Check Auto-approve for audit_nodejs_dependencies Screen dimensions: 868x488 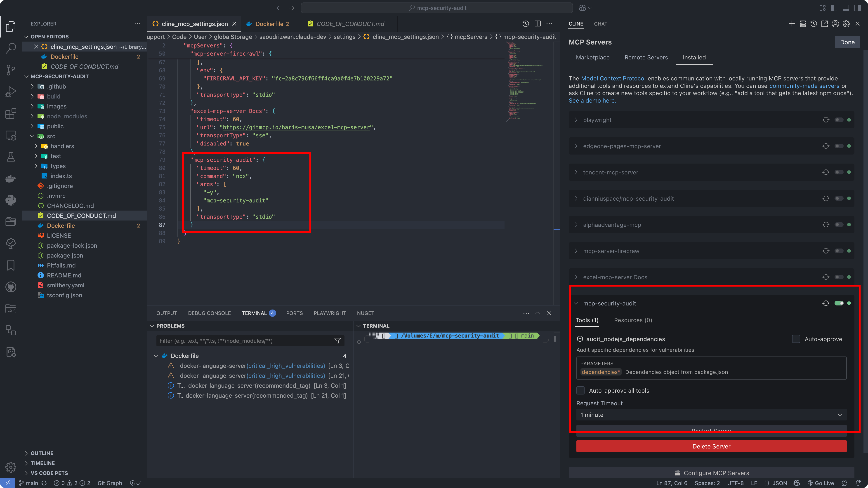tap(796, 339)
